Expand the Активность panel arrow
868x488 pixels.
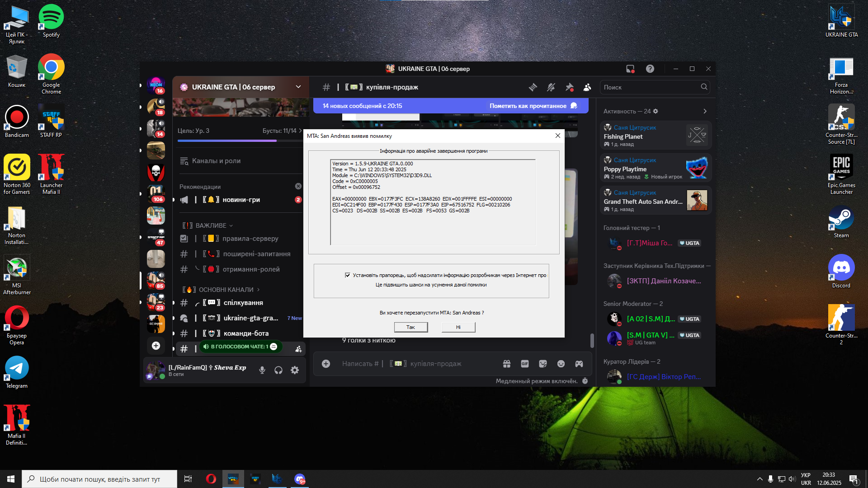coord(705,111)
